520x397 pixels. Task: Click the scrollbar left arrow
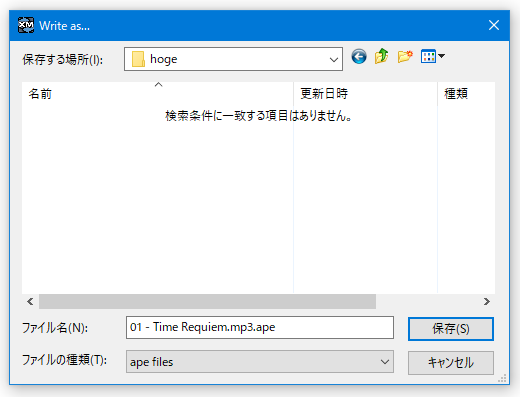tap(30, 302)
